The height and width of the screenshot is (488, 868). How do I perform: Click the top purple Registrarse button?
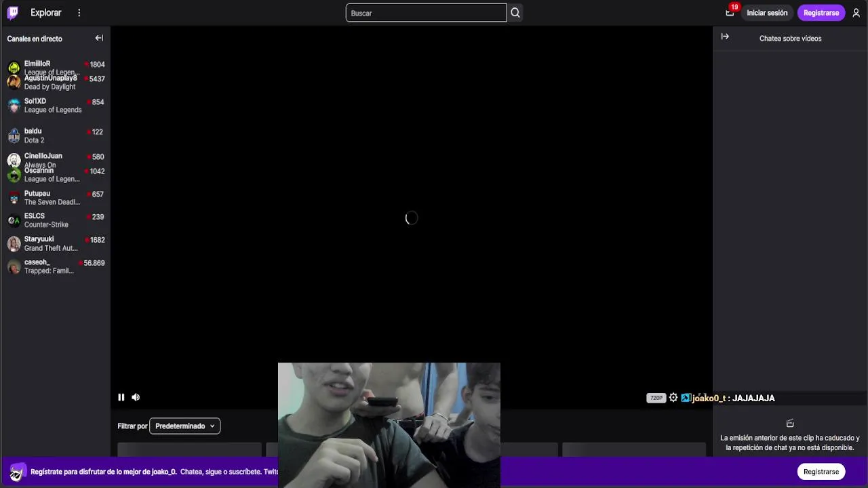tap(821, 13)
